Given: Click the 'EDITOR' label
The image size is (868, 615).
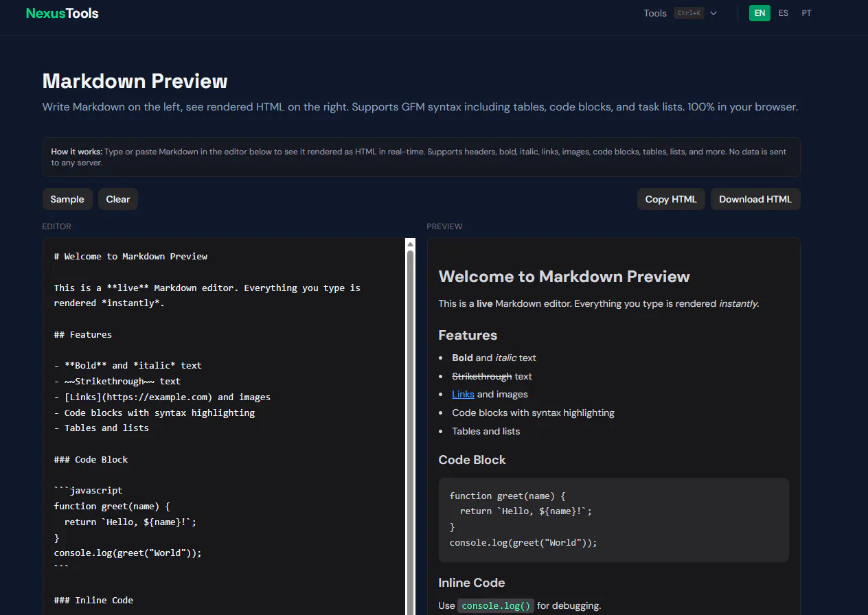Looking at the screenshot, I should [x=57, y=227].
